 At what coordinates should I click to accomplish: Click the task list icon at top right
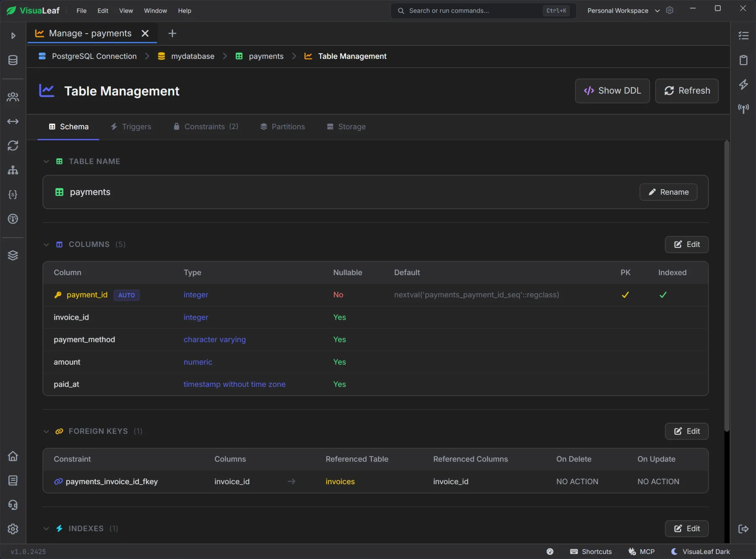[x=743, y=36]
